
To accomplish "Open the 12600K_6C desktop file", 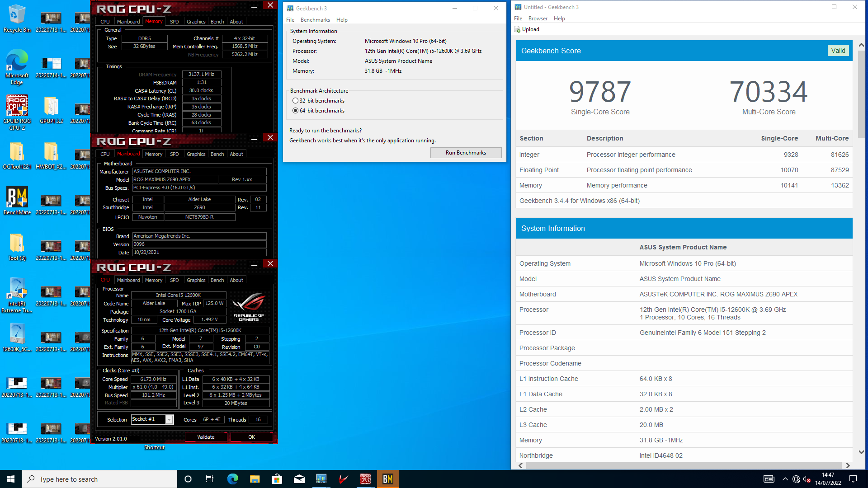I will pos(17,338).
